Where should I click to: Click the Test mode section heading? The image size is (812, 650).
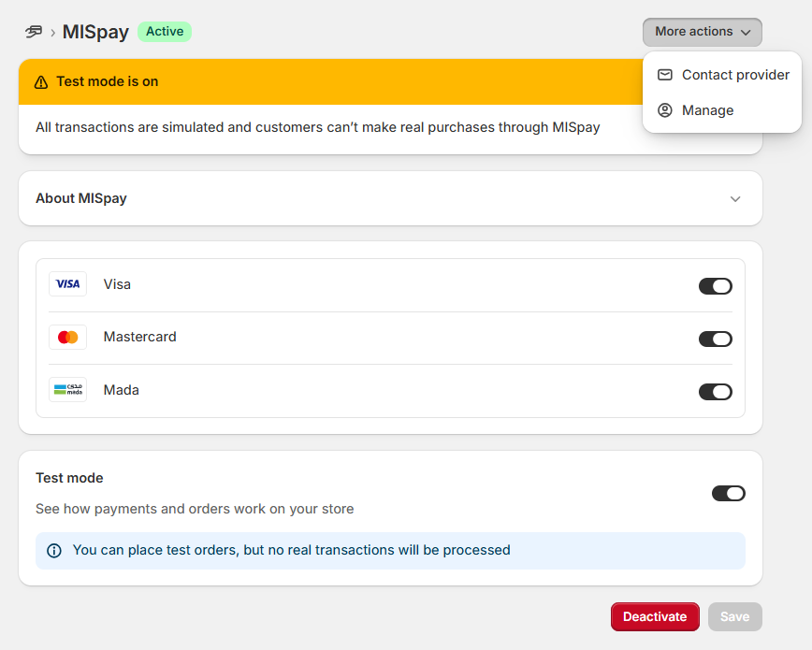(x=69, y=478)
